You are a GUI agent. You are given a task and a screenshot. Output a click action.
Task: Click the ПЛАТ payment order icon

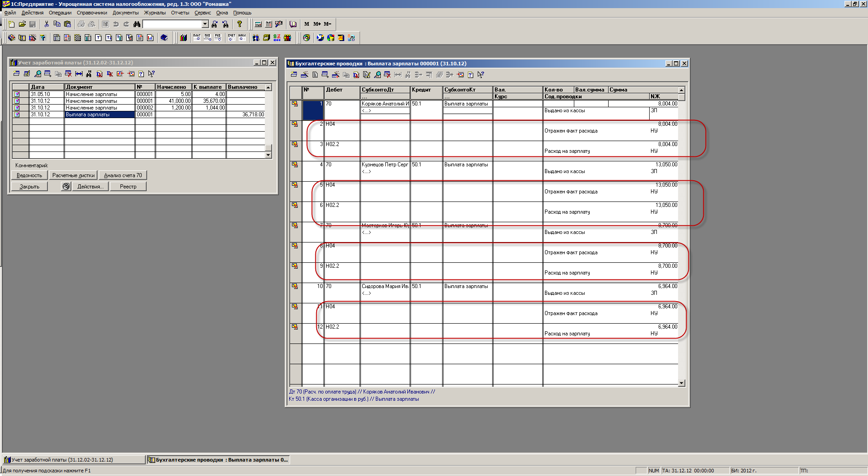tap(197, 37)
